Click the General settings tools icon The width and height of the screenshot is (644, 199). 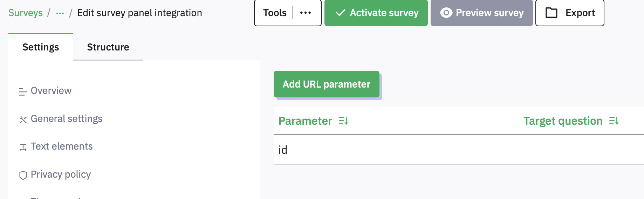pyautogui.click(x=23, y=120)
